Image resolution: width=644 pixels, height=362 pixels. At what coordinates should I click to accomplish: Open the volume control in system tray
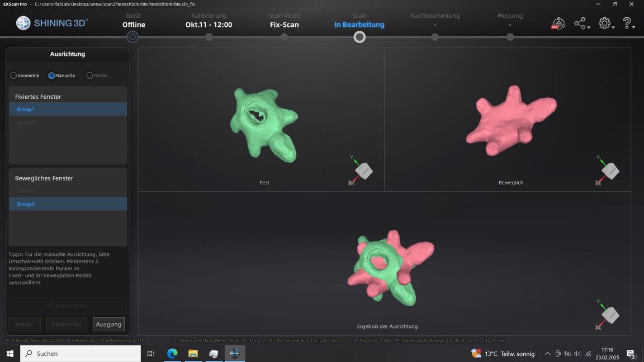click(x=577, y=354)
